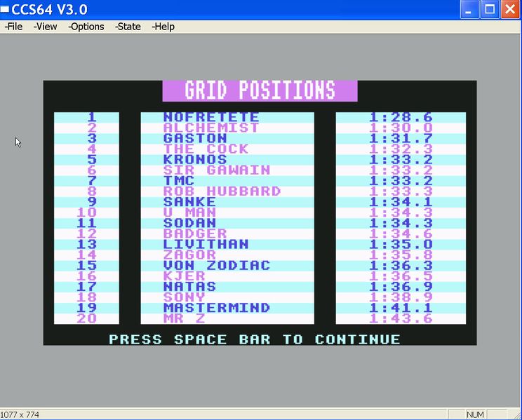
Task: Click the NUM indicator in status bar
Action: point(475,414)
